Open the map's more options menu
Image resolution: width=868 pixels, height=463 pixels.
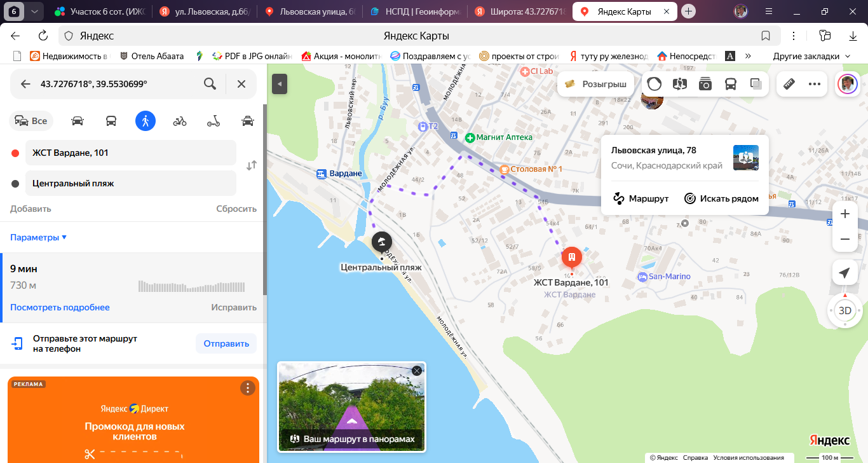coord(815,84)
